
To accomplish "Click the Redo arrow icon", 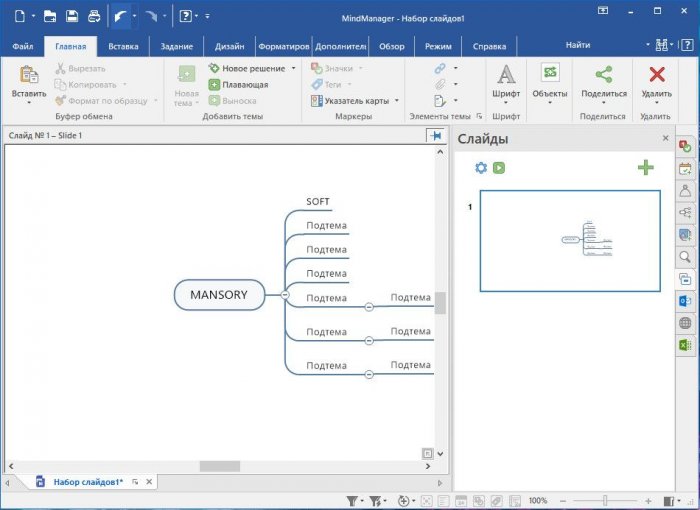I will pos(152,17).
